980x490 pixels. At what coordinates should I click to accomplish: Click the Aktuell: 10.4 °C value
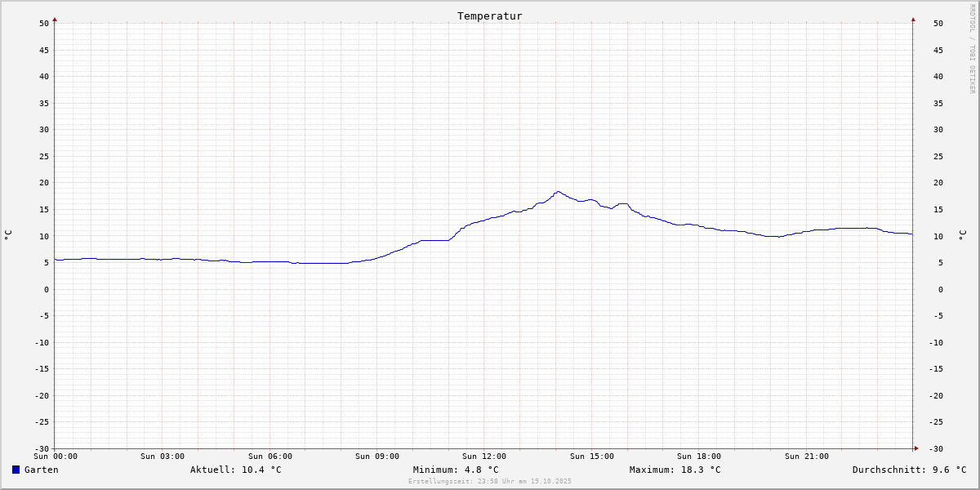coord(235,470)
